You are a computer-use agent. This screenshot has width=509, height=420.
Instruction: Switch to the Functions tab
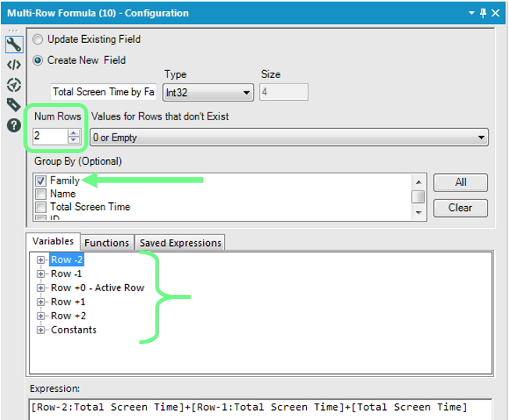click(107, 243)
